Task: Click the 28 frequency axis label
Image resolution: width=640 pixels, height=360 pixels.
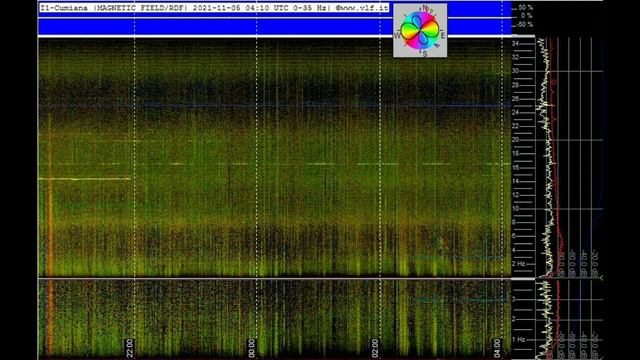Action: coord(516,85)
